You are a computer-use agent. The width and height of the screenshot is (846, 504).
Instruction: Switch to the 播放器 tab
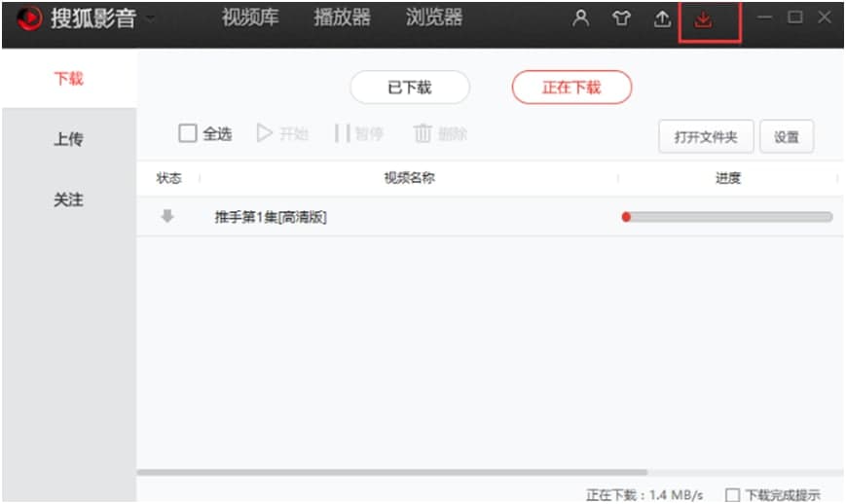(342, 18)
